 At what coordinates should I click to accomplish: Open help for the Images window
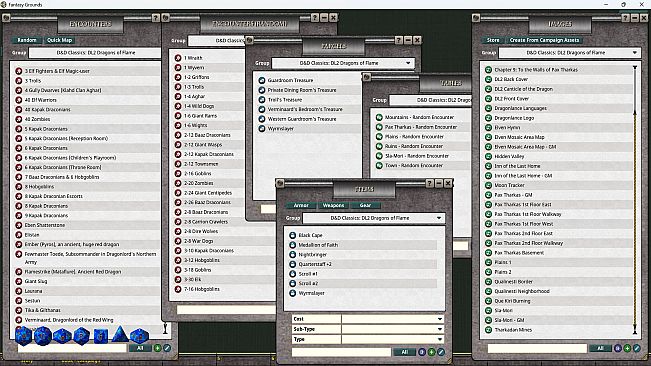(x=625, y=18)
